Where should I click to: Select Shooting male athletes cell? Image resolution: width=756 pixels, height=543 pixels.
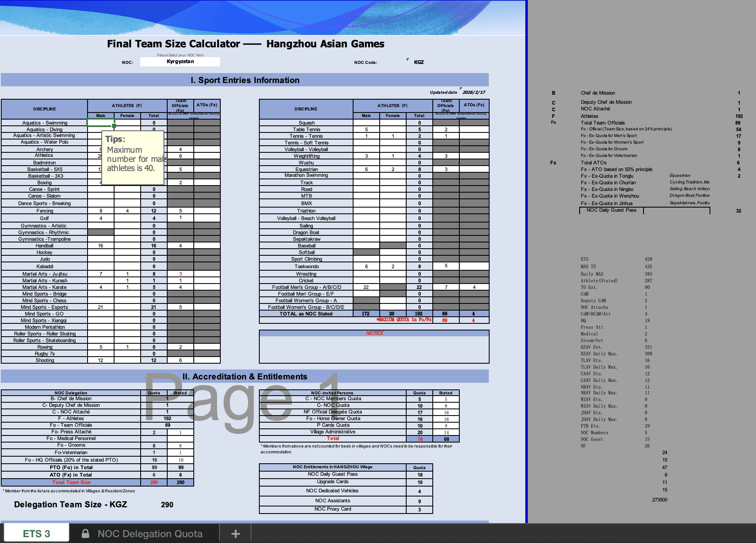(x=101, y=360)
